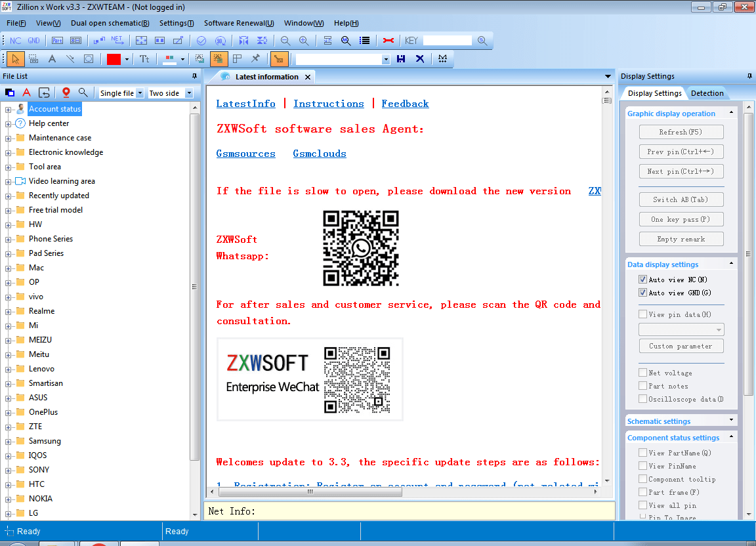
Task: Click the One key pass (P) button
Action: [681, 219]
